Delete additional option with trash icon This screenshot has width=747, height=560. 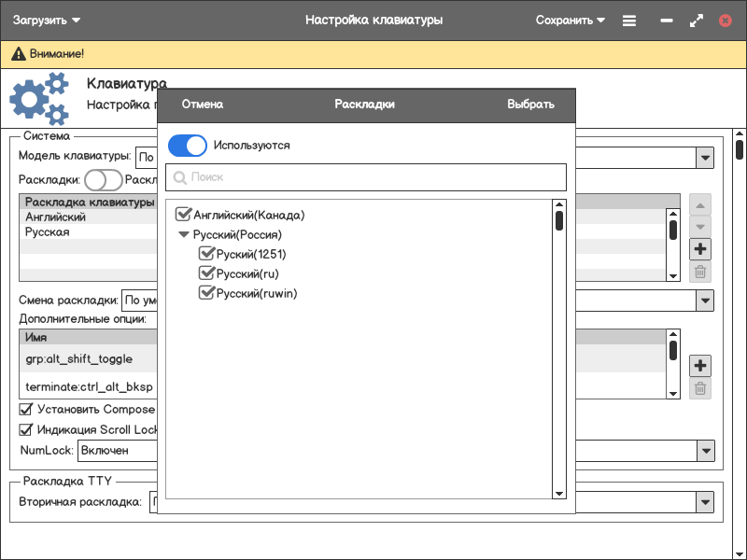coord(700,388)
